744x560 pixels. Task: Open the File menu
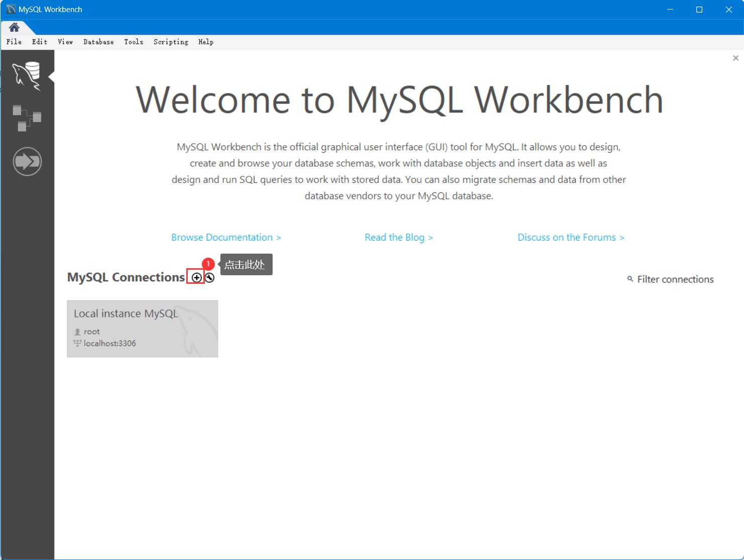click(14, 42)
